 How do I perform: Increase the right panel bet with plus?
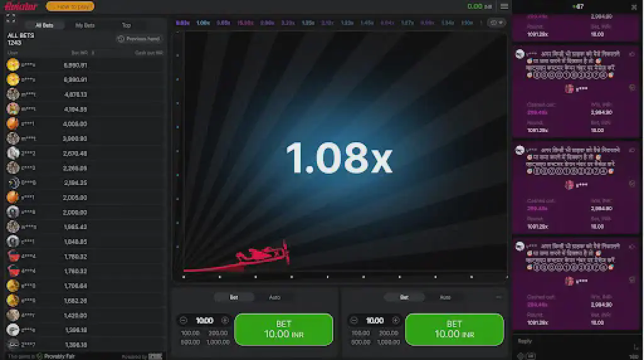pyautogui.click(x=396, y=320)
